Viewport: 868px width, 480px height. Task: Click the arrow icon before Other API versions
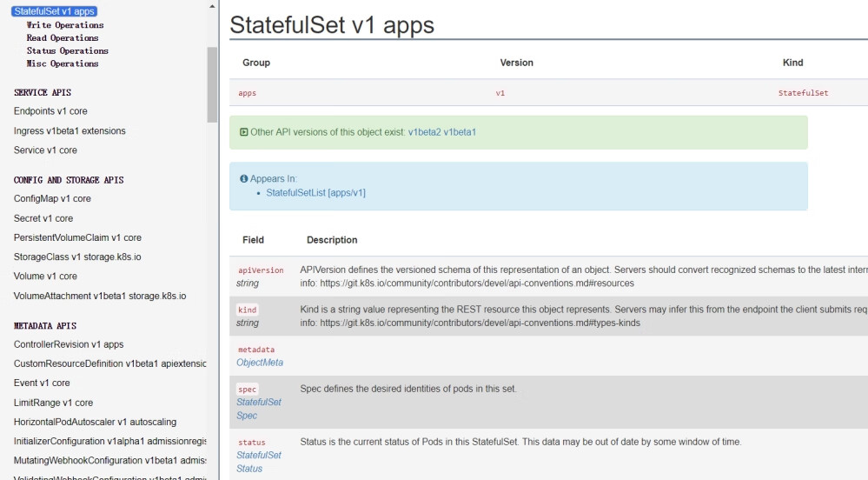tap(244, 132)
